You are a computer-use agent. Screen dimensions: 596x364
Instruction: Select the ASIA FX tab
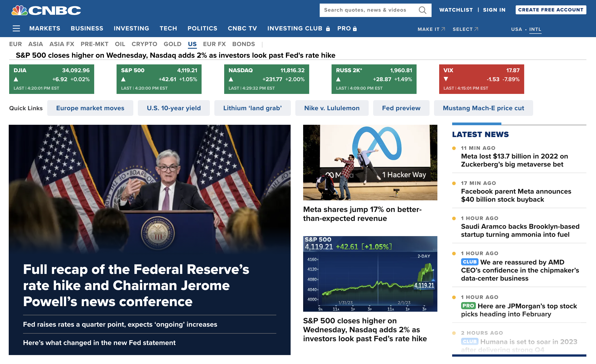point(62,44)
